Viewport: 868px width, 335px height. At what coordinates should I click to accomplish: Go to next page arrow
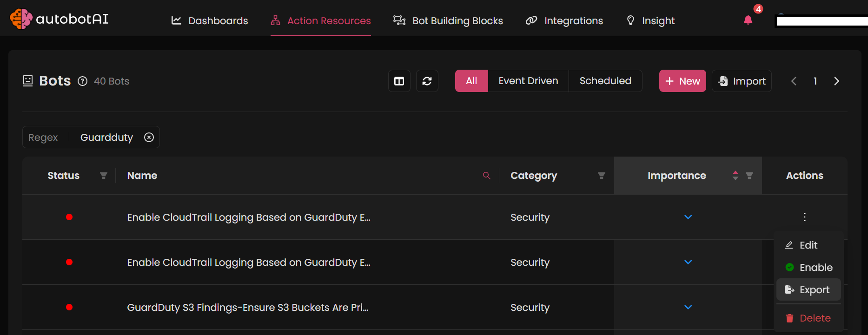pos(836,81)
